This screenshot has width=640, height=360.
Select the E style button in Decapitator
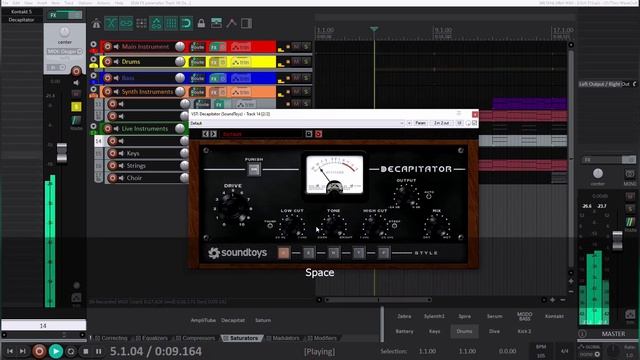tap(309, 253)
